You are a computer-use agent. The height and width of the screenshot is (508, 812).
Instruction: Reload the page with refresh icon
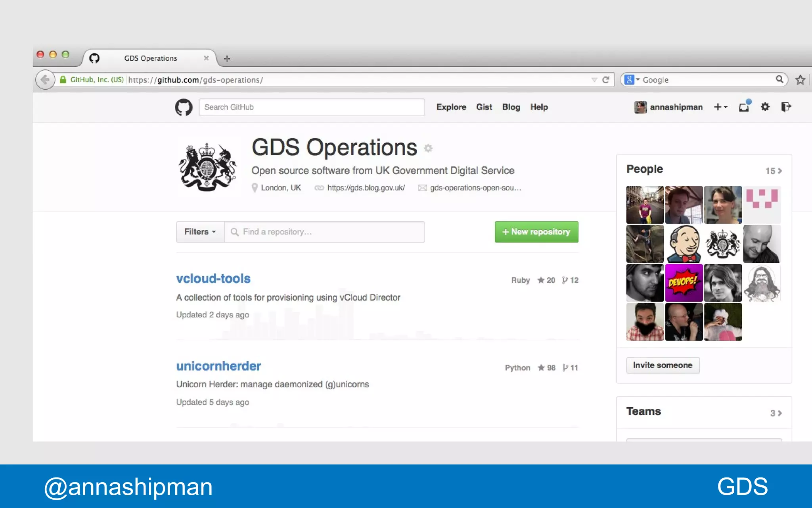[605, 80]
